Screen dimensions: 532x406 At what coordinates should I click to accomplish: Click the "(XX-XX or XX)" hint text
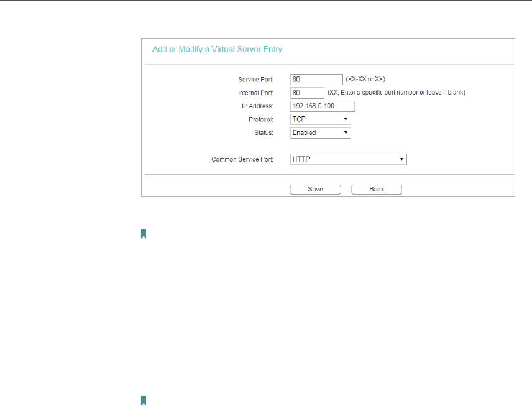365,79
